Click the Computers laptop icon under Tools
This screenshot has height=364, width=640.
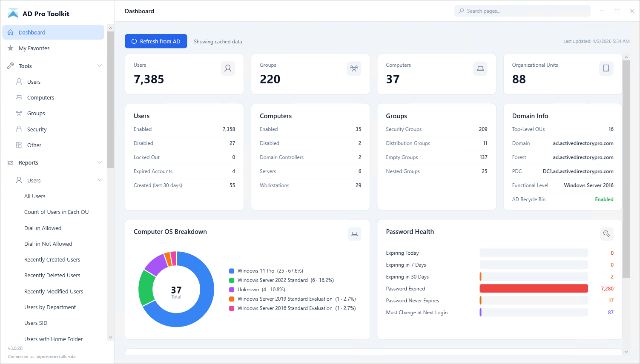click(19, 97)
